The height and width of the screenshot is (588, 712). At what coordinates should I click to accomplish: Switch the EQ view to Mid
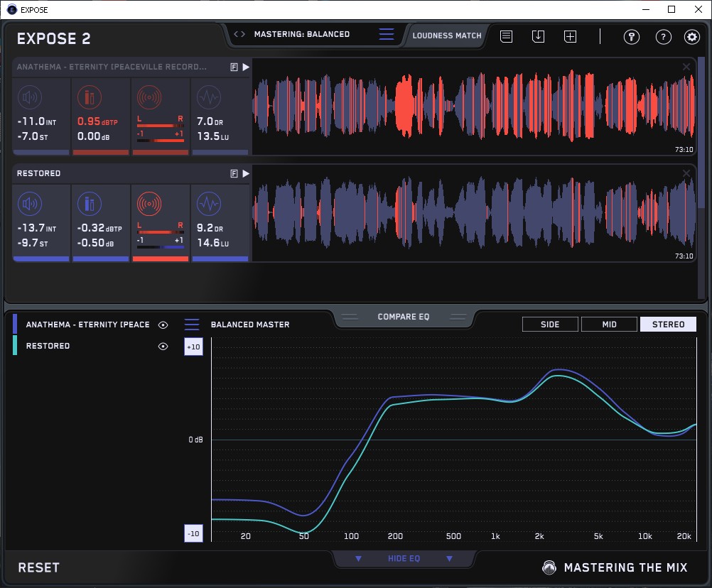click(x=609, y=325)
